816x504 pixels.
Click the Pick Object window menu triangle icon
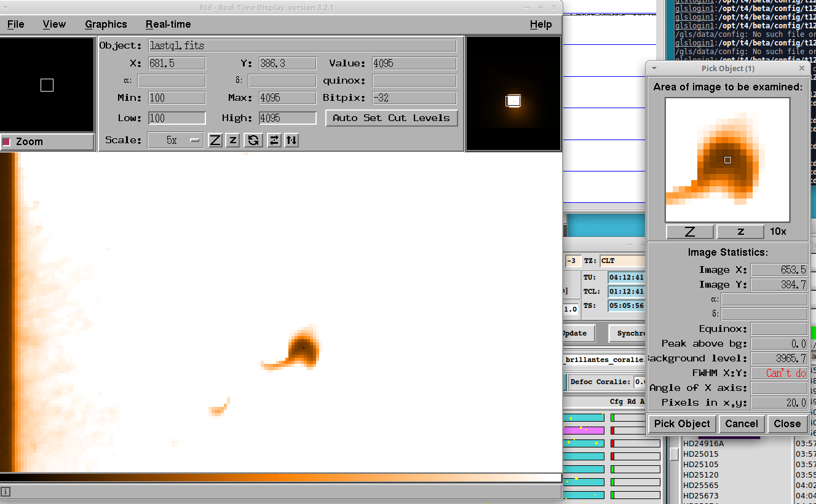coord(654,68)
